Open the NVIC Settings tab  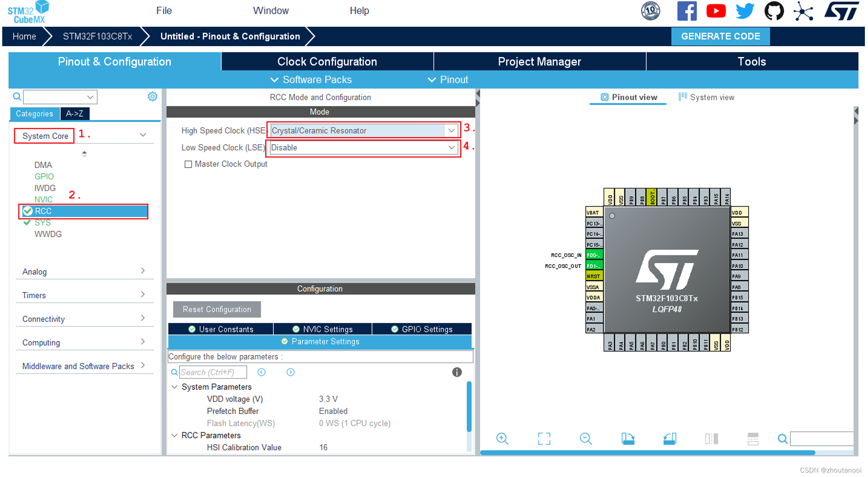323,329
